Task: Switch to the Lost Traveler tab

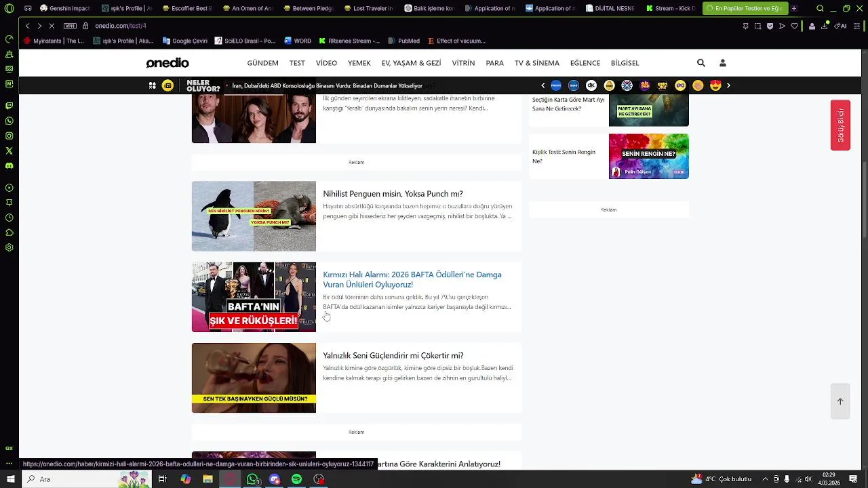Action: click(x=369, y=9)
